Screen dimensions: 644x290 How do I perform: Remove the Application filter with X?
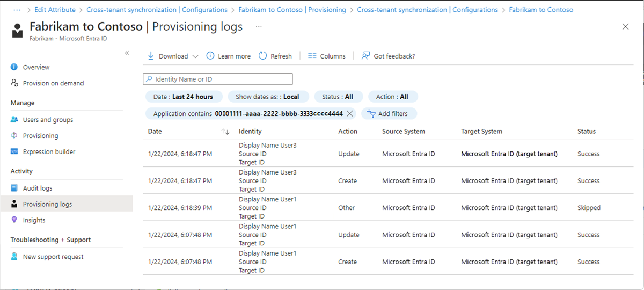[x=350, y=114]
